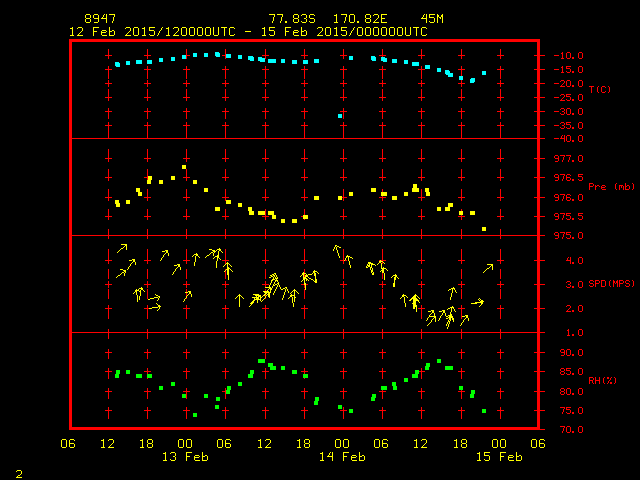Click station ID 8947 in header
Image resolution: width=640 pixels, height=480 pixels.
pyautogui.click(x=98, y=19)
